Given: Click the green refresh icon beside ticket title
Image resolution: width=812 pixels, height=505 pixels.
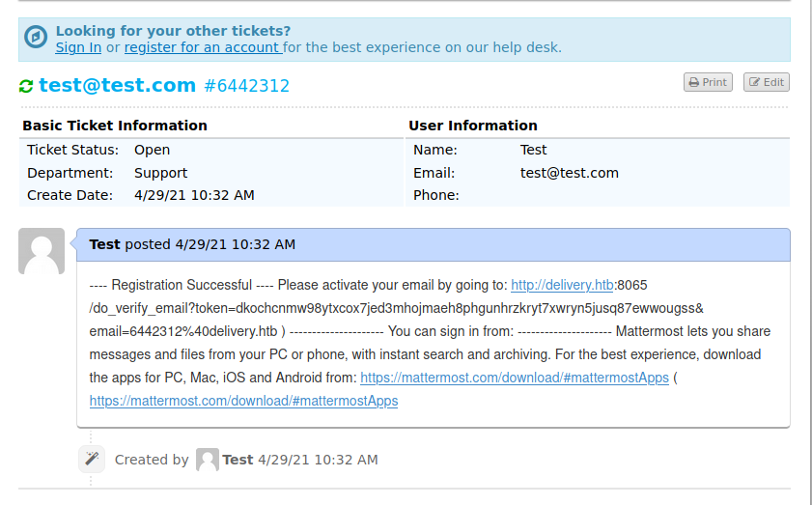Looking at the screenshot, I should (26, 86).
